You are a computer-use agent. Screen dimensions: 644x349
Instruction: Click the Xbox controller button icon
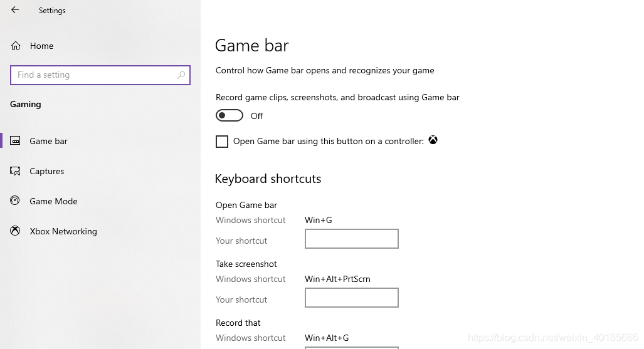click(433, 140)
